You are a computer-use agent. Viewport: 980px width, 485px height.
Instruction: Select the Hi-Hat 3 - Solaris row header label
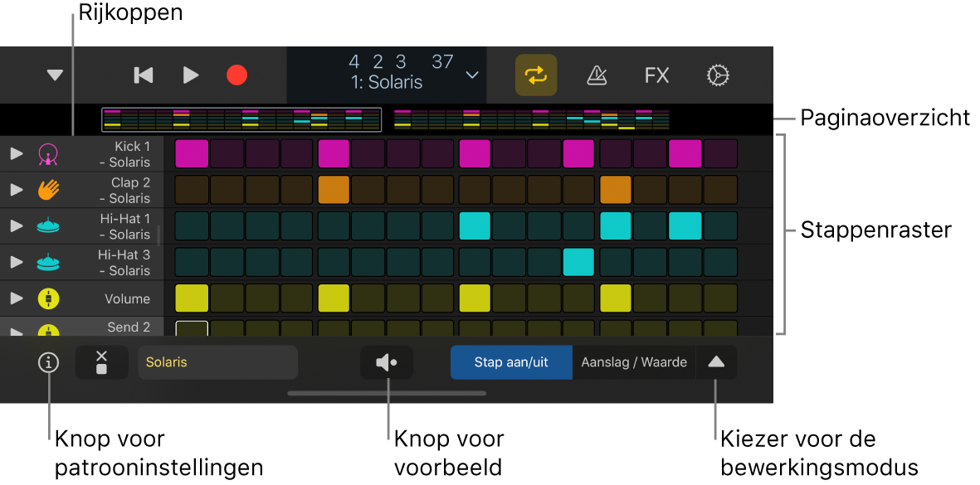click(x=124, y=263)
